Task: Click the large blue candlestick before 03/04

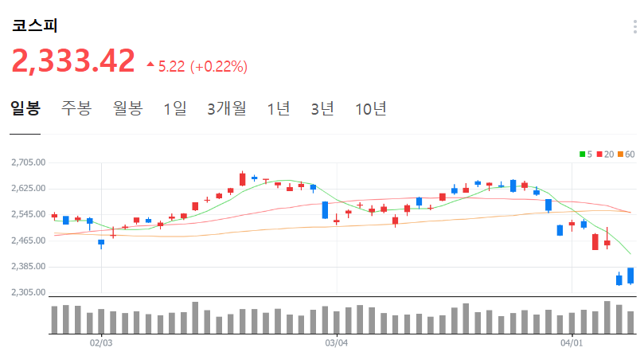Action: [325, 210]
